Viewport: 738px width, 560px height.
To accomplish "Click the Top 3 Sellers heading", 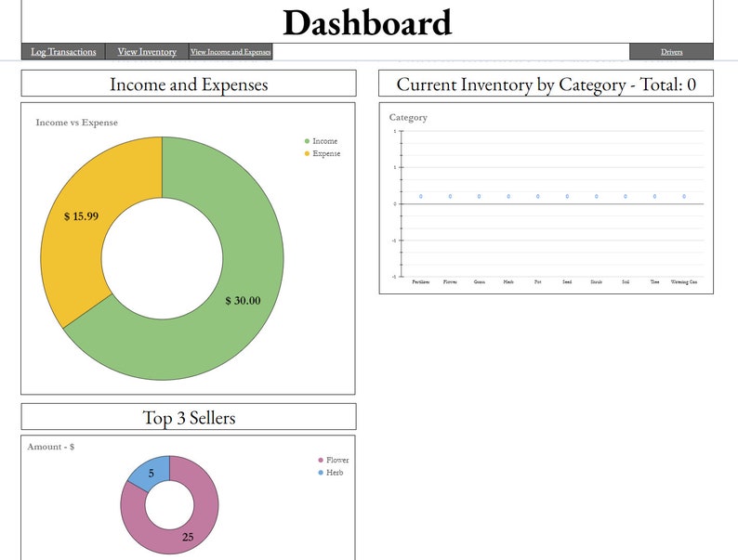I will [x=189, y=418].
